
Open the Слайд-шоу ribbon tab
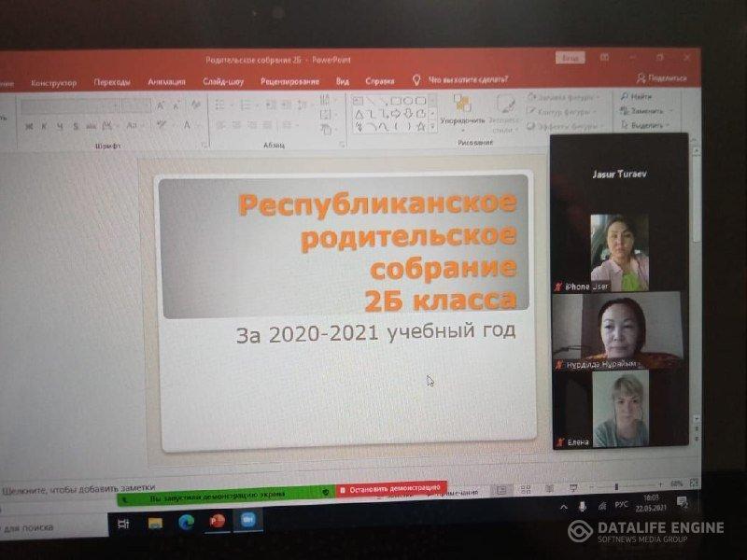point(223,82)
